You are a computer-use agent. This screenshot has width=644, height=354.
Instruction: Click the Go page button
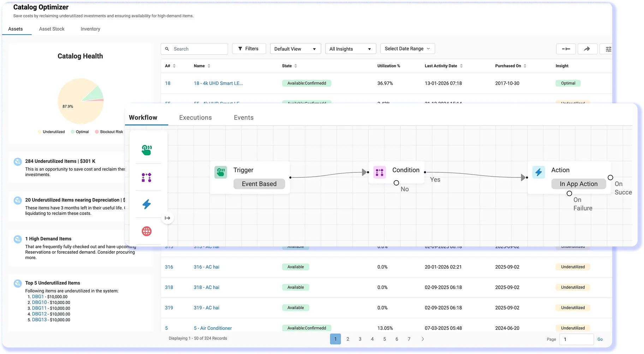click(x=600, y=339)
